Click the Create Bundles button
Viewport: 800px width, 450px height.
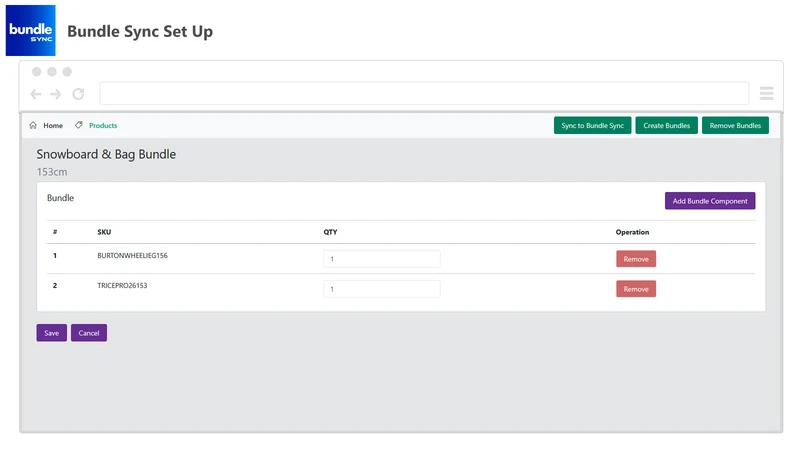point(666,126)
